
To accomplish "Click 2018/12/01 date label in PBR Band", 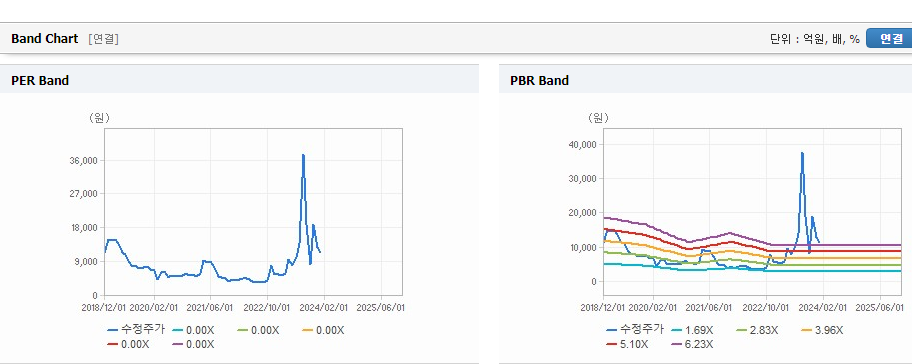I will click(604, 308).
